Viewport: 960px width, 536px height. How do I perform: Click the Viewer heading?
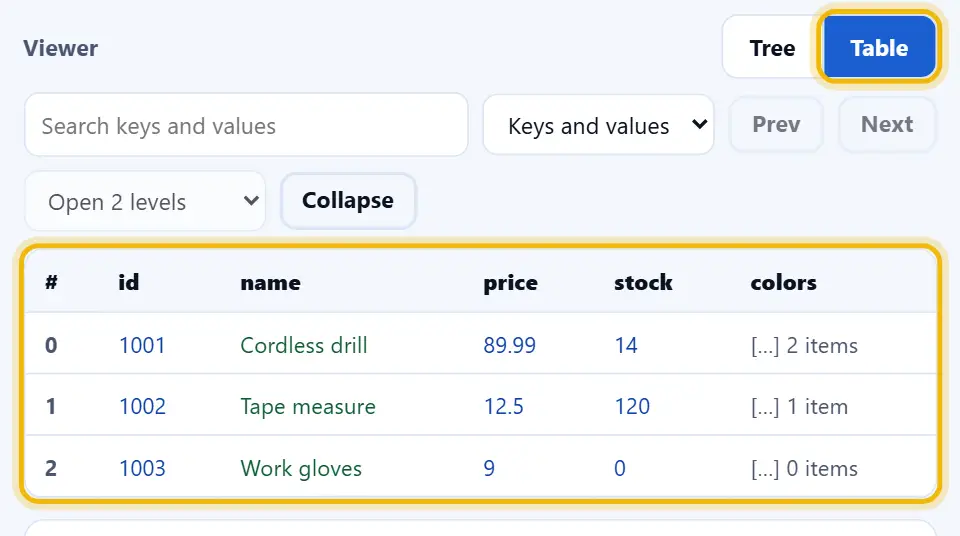(61, 48)
